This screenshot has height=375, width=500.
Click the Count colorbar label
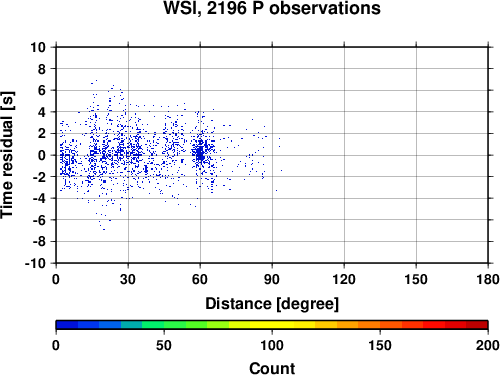pos(272,368)
